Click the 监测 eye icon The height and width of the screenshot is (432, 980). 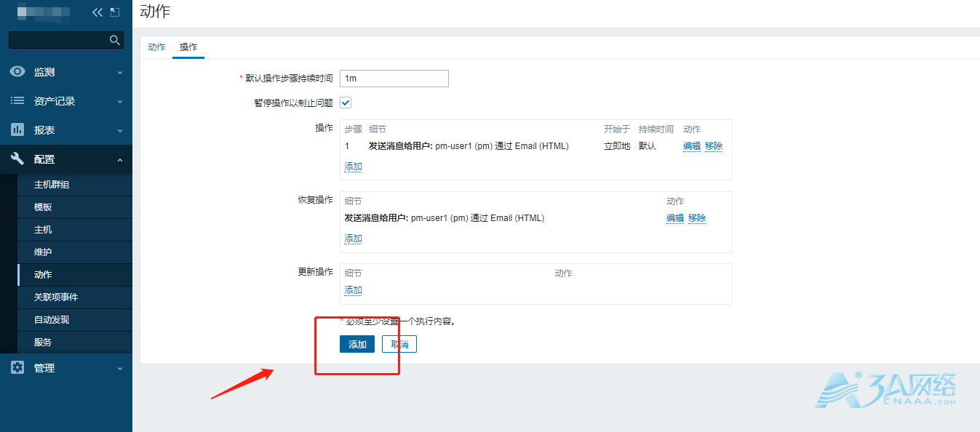[17, 72]
